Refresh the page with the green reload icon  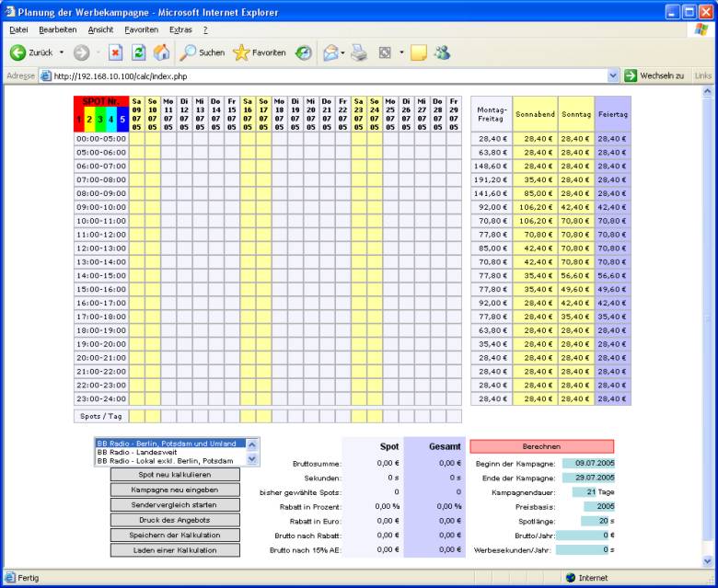(139, 52)
